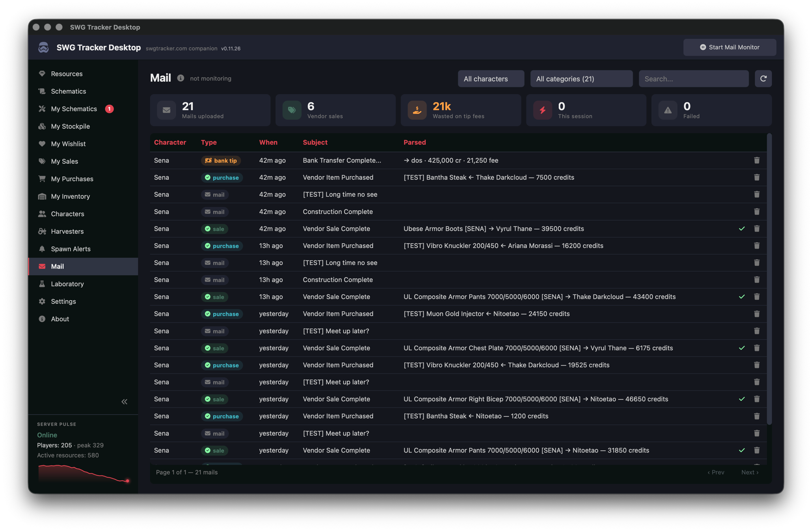Collapse the sidebar with double chevron
The height and width of the screenshot is (531, 812).
tap(124, 401)
